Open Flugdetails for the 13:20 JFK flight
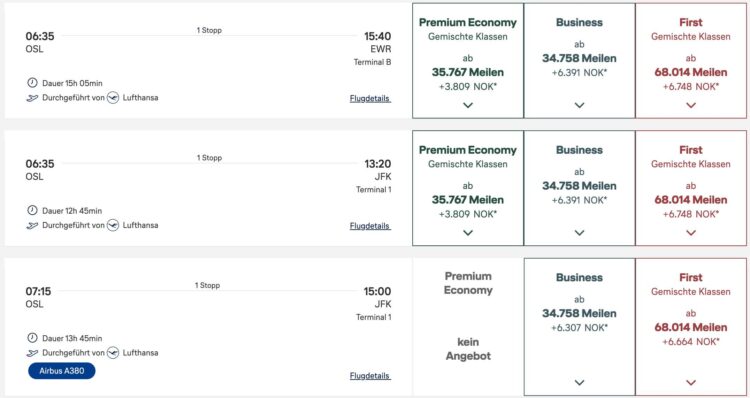This screenshot has width=750, height=398. [x=370, y=226]
